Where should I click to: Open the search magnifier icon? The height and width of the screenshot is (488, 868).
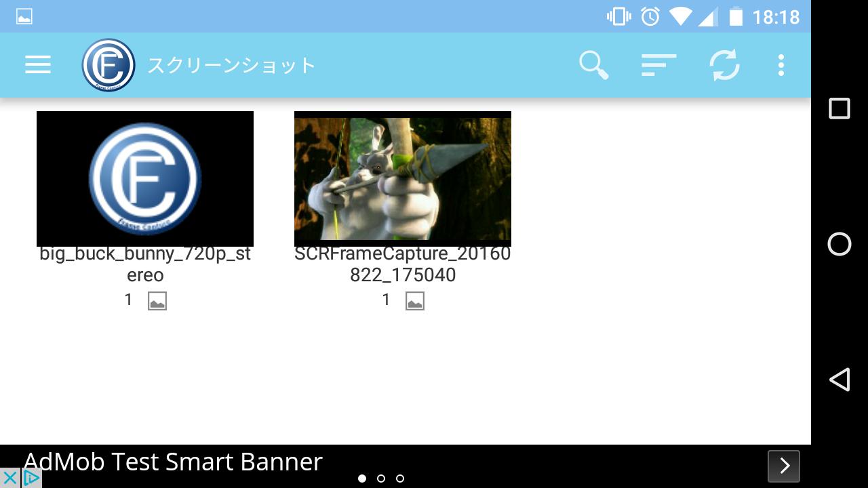tap(593, 65)
